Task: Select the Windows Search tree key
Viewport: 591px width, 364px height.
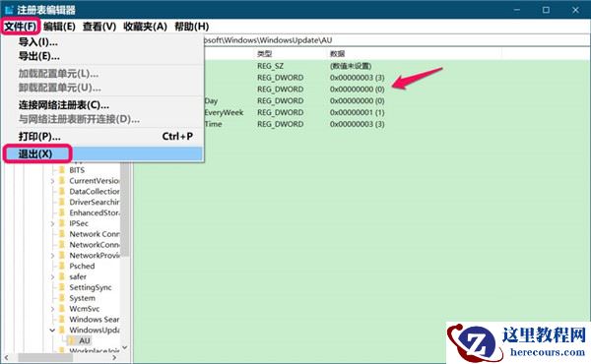Action: tap(95, 319)
